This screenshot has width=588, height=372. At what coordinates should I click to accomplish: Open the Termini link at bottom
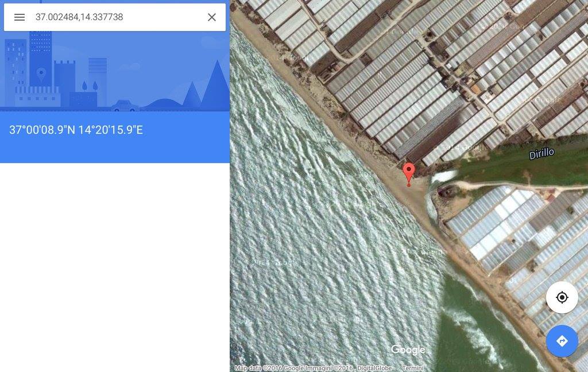coord(412,368)
